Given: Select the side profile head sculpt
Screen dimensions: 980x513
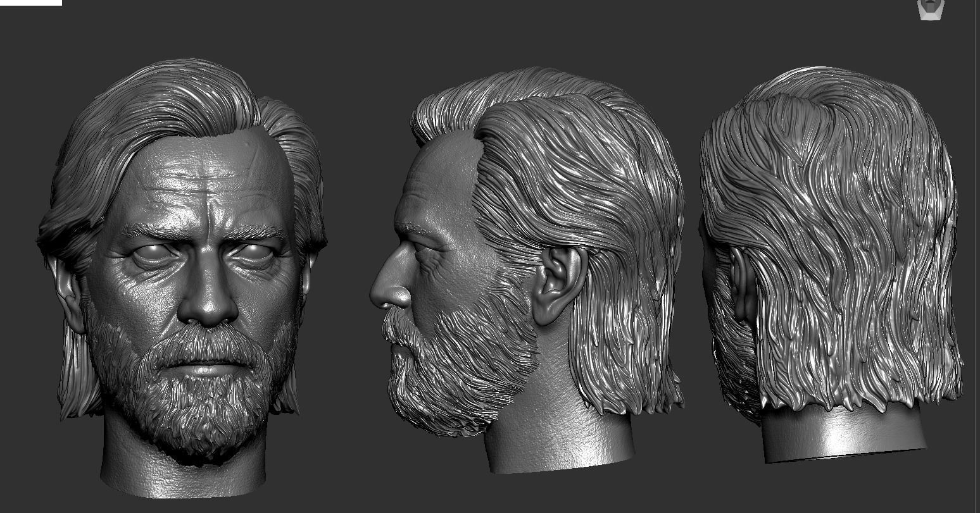Looking at the screenshot, I should coord(526,269).
